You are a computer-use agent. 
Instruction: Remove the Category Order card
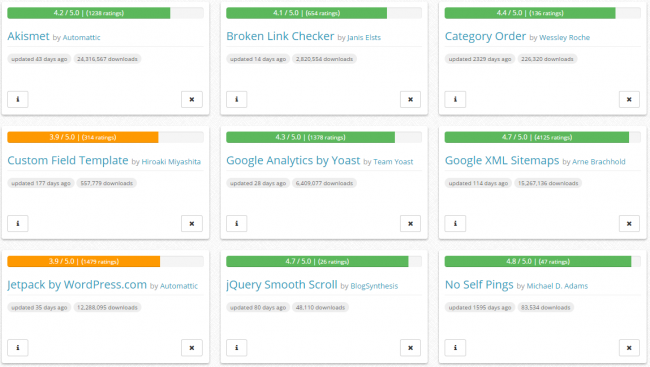tap(629, 100)
